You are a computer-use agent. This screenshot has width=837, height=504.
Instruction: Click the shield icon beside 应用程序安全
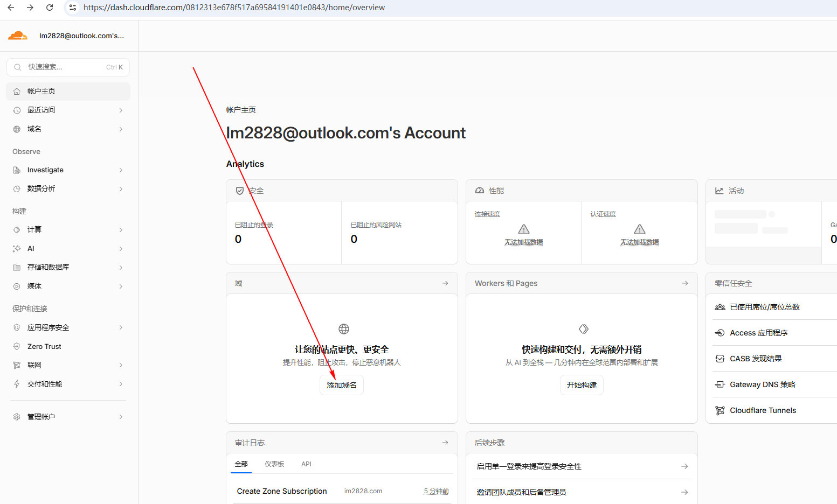[17, 327]
